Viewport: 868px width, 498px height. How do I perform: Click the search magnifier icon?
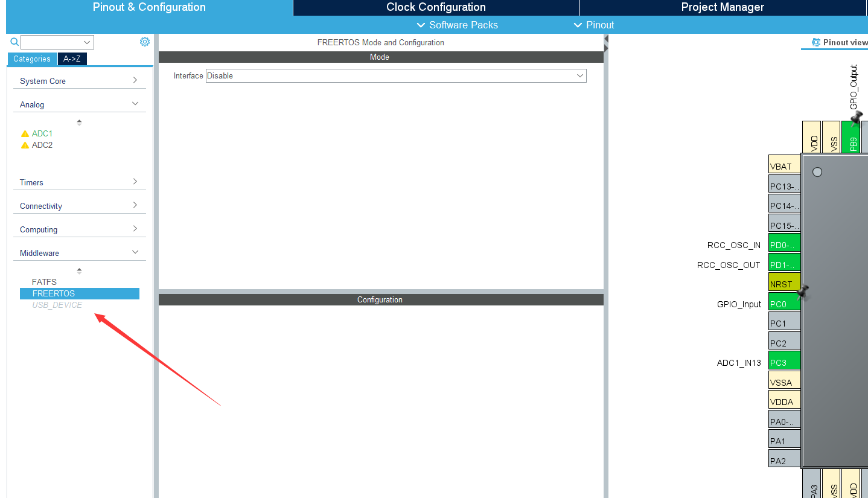14,42
